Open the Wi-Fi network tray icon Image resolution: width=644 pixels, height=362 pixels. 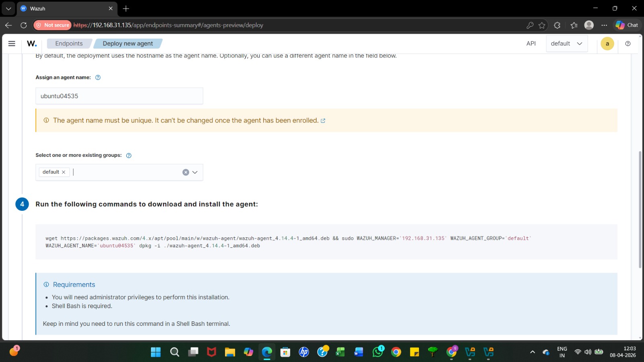coord(578,352)
